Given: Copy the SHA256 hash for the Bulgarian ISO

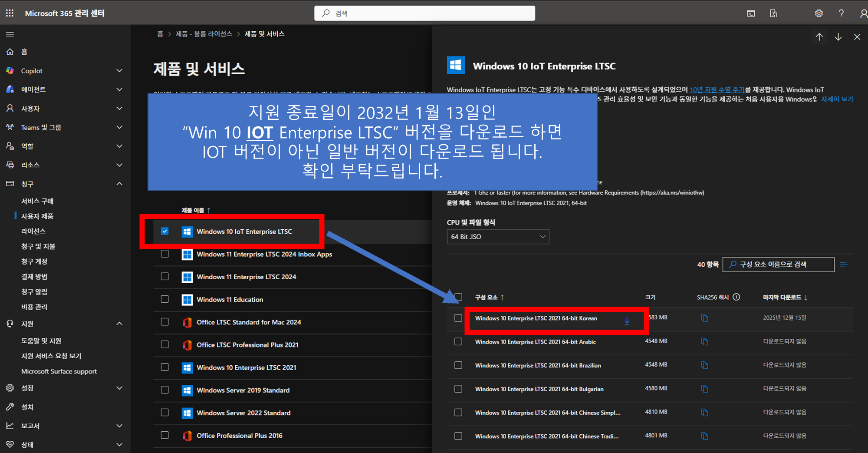Looking at the screenshot, I should (704, 389).
